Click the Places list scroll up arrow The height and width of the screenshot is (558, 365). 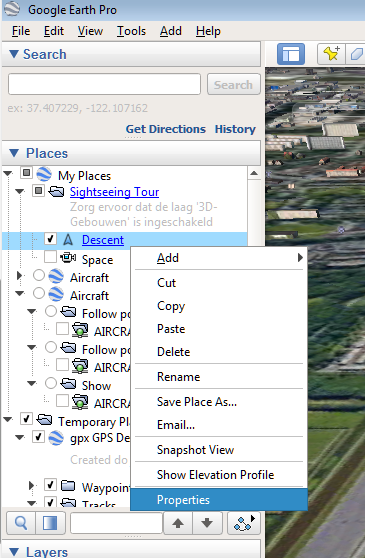pyautogui.click(x=254, y=173)
